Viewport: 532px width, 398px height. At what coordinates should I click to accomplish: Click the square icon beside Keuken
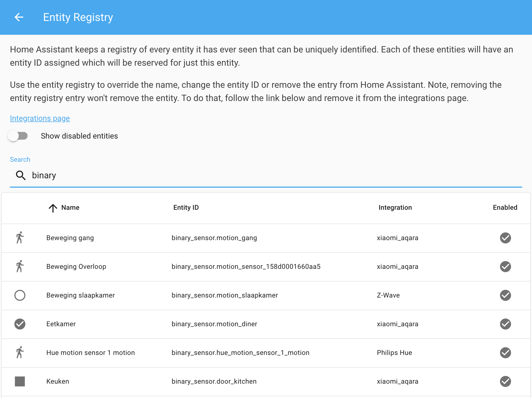(x=20, y=381)
